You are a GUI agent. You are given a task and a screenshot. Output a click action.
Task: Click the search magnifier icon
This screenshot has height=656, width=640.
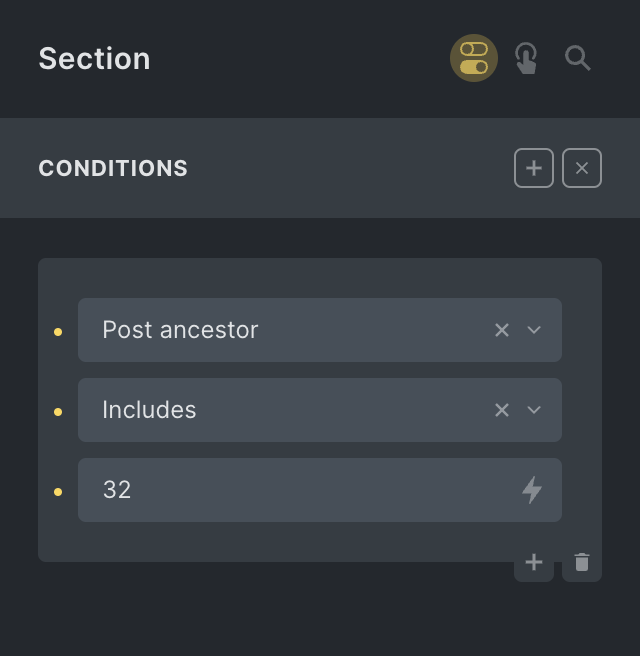578,58
